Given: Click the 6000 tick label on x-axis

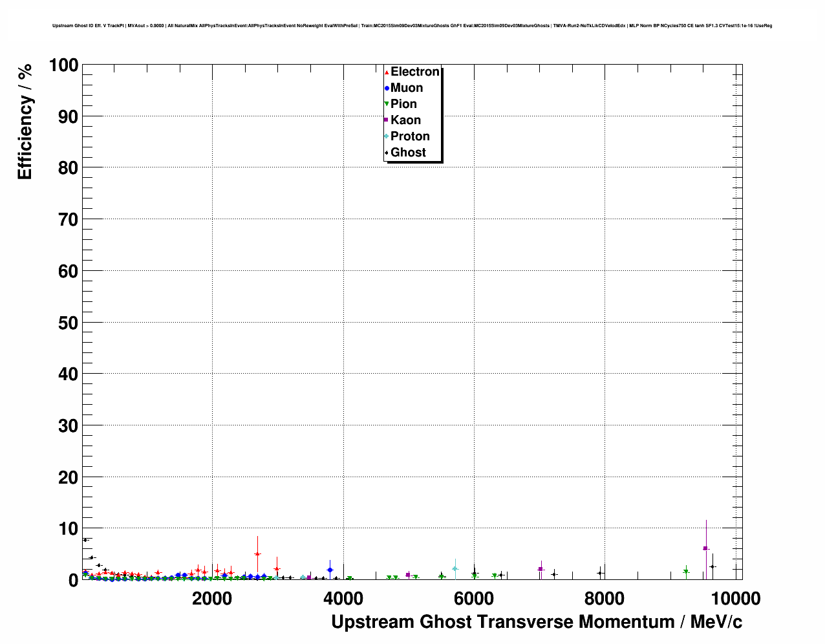Looking at the screenshot, I should [473, 599].
